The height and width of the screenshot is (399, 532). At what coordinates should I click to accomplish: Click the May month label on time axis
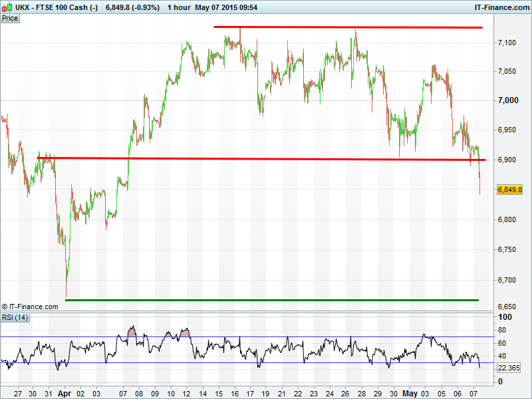[x=412, y=394]
